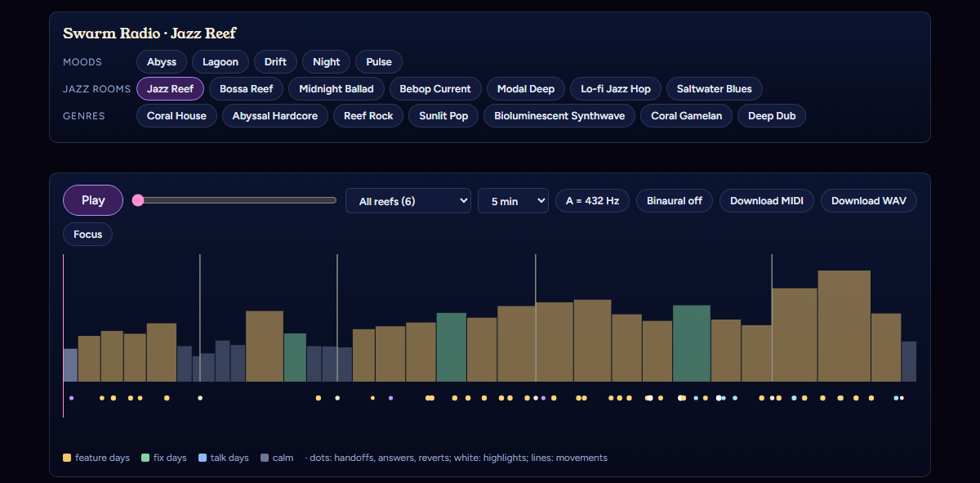Click the tallest feature-day bar in chart
The image size is (980, 483).
pyautogui.click(x=844, y=326)
